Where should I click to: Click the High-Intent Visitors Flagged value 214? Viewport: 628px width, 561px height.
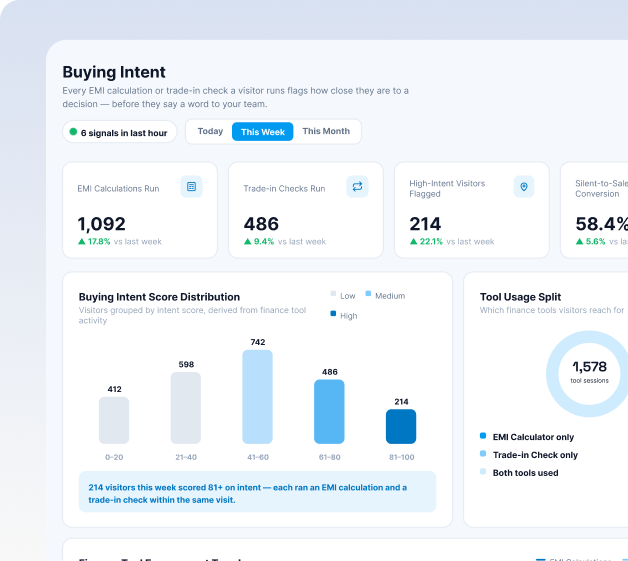click(425, 224)
